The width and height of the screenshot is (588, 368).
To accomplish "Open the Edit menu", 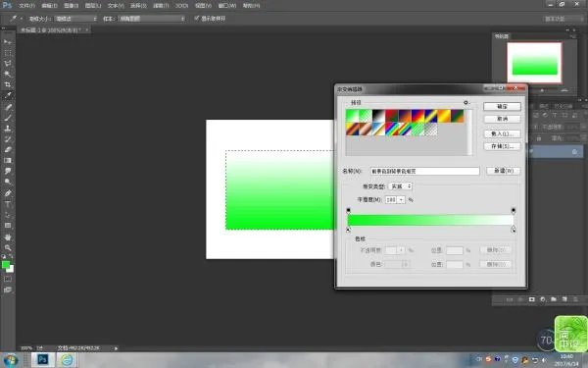I will coord(49,6).
